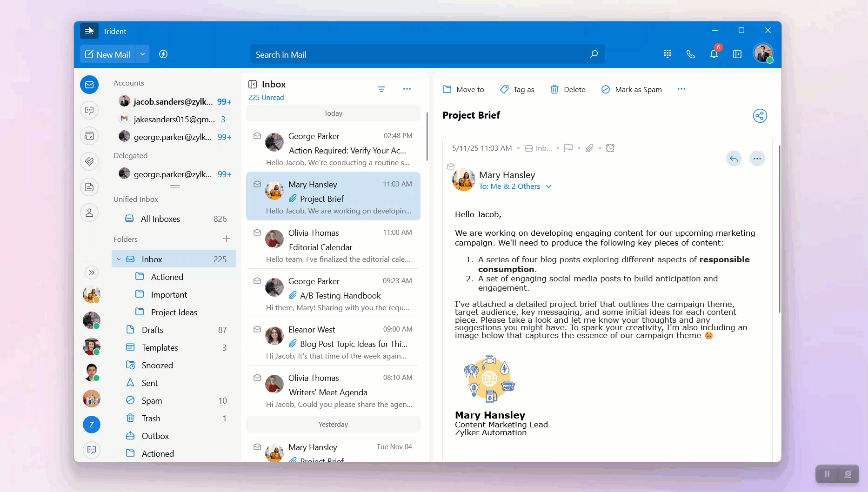Open the Trash folder
Viewport: 868px width, 492px height.
[x=174, y=418]
